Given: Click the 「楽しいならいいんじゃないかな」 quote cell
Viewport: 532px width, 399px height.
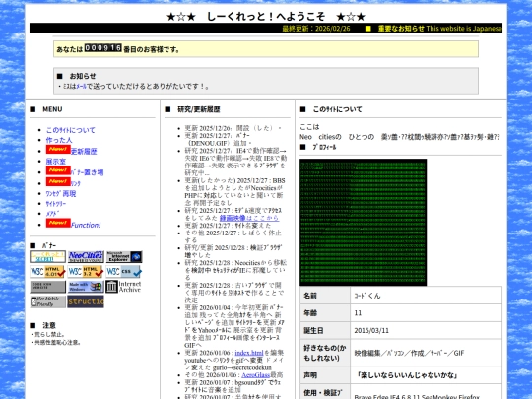Looking at the screenshot, I should click(426, 375).
